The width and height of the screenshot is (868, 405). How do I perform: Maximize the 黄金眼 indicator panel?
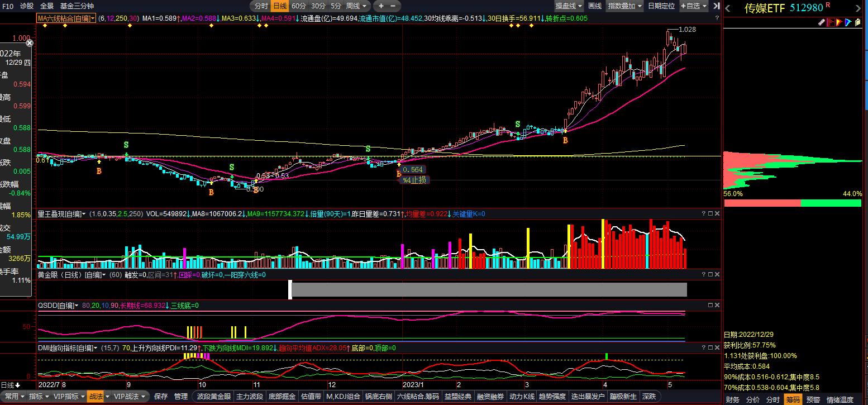pyautogui.click(x=710, y=275)
